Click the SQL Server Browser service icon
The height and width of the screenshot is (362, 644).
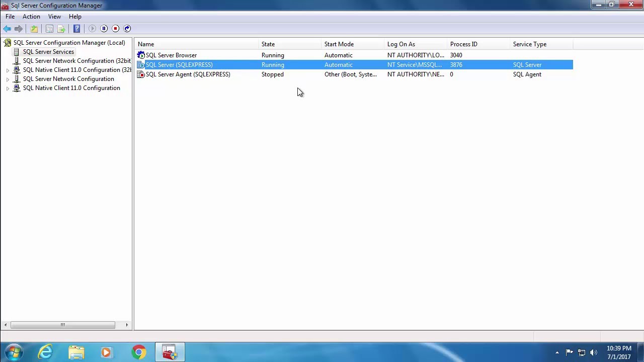pyautogui.click(x=141, y=55)
